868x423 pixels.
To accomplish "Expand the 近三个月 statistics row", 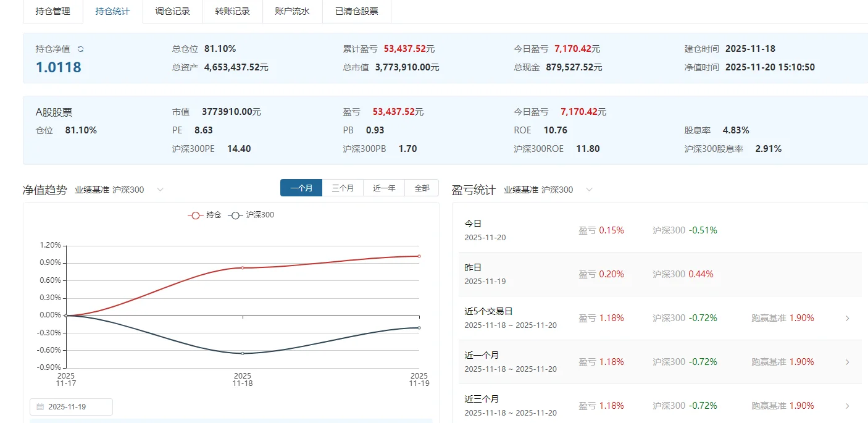I will pyautogui.click(x=846, y=406).
